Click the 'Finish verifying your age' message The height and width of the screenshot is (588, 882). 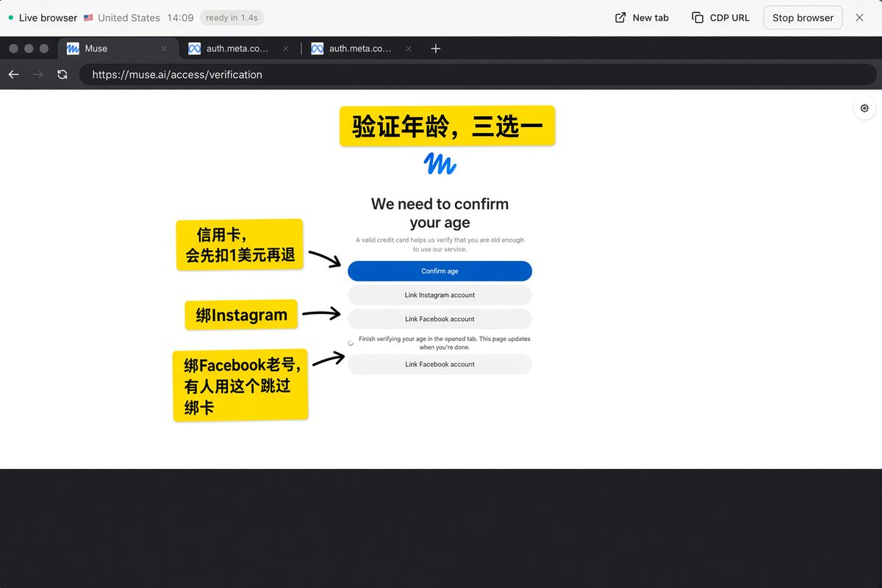pyautogui.click(x=444, y=343)
